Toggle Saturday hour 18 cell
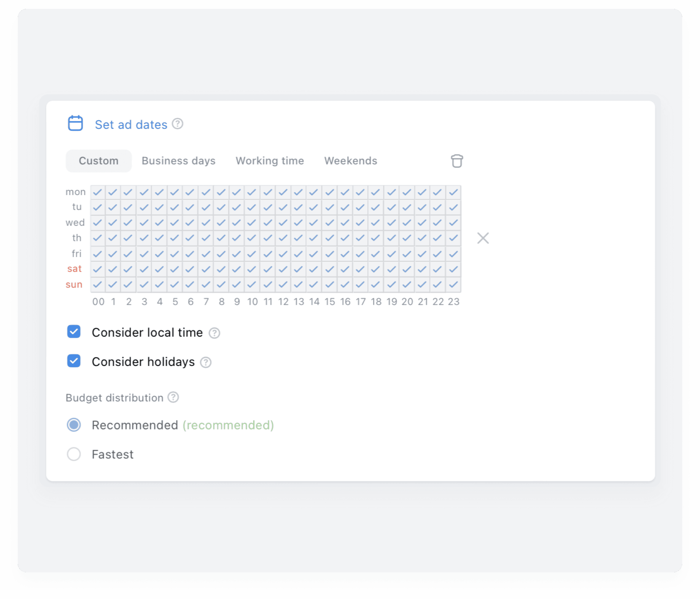The image size is (700, 599). coord(376,269)
